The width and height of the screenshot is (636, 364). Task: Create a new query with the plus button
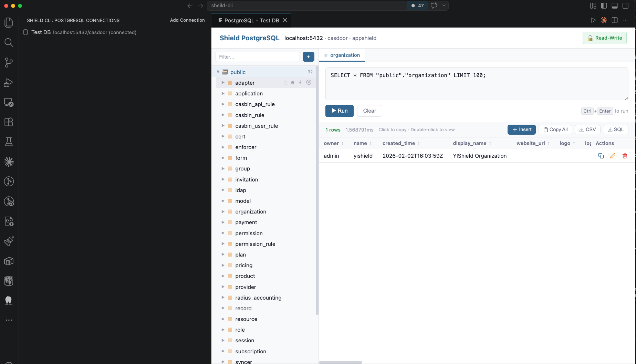tap(308, 56)
